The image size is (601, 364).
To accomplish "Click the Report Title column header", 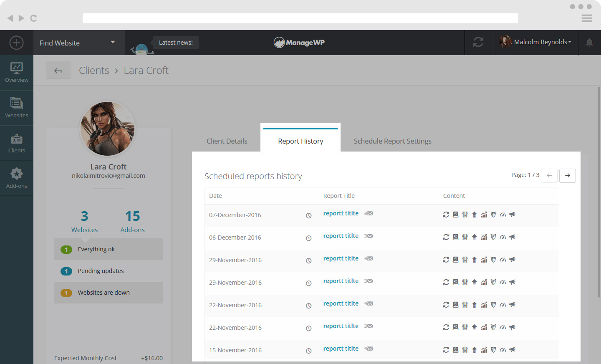I will 339,196.
